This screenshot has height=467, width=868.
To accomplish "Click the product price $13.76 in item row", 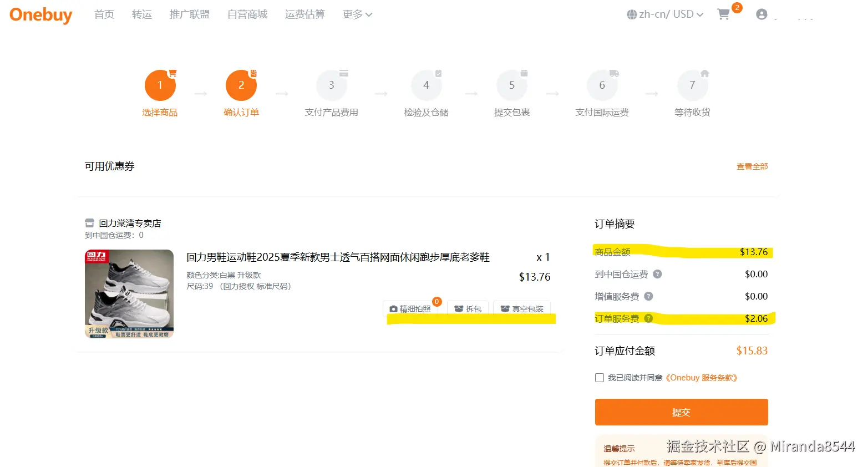I will tap(535, 277).
